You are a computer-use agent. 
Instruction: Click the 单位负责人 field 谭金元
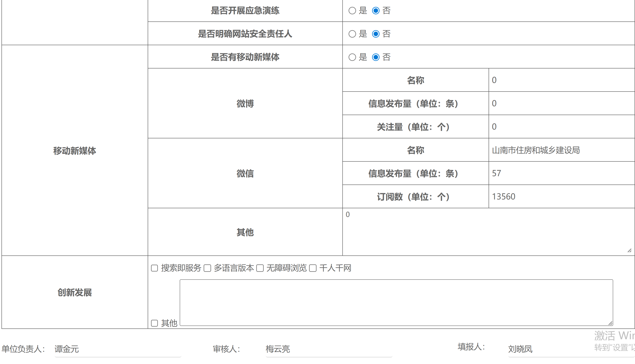coord(118,349)
